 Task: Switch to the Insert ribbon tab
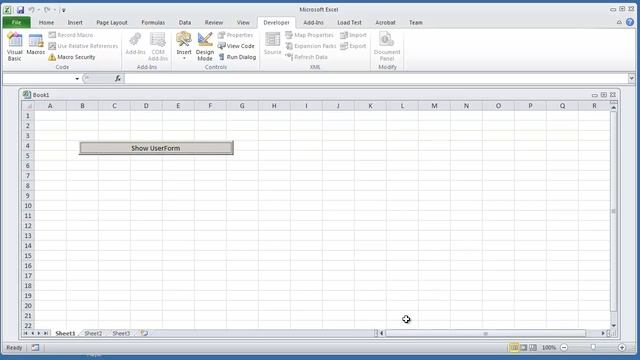(x=75, y=22)
